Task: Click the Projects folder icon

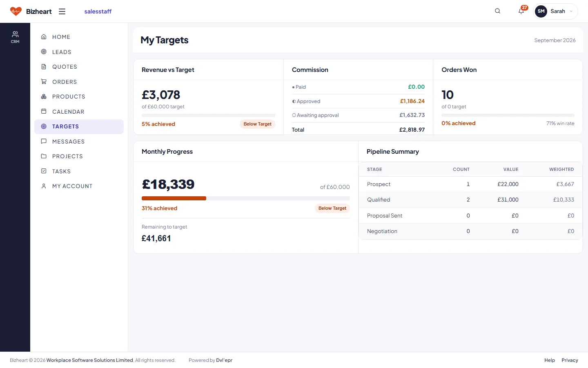Action: (44, 156)
